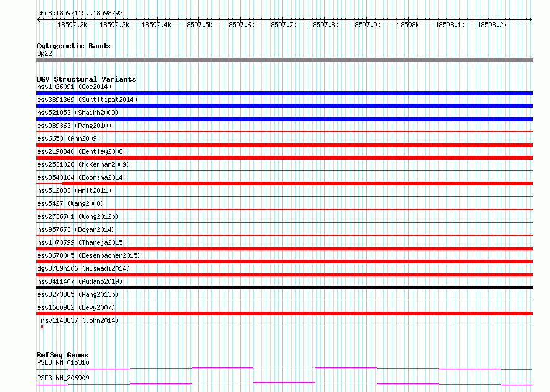Open the nsv521053 (Shaikh2009) variant
Viewport: 550px width, 392px height.
point(78,113)
